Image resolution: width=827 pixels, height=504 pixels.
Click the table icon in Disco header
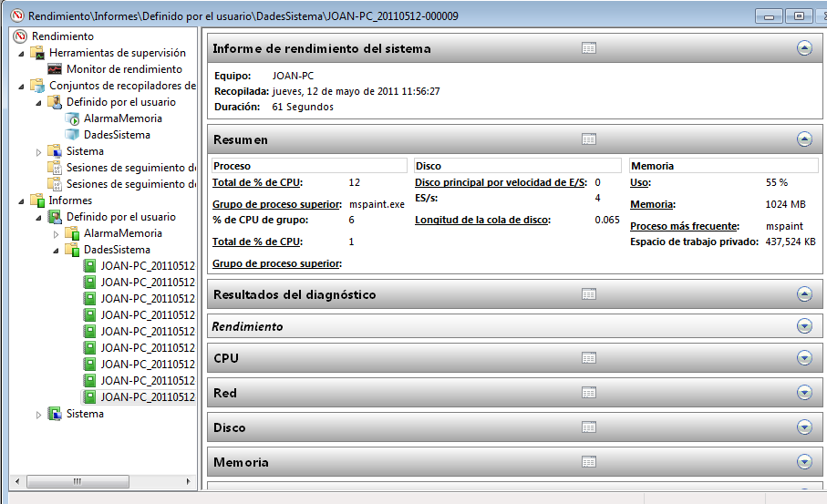coord(589,427)
